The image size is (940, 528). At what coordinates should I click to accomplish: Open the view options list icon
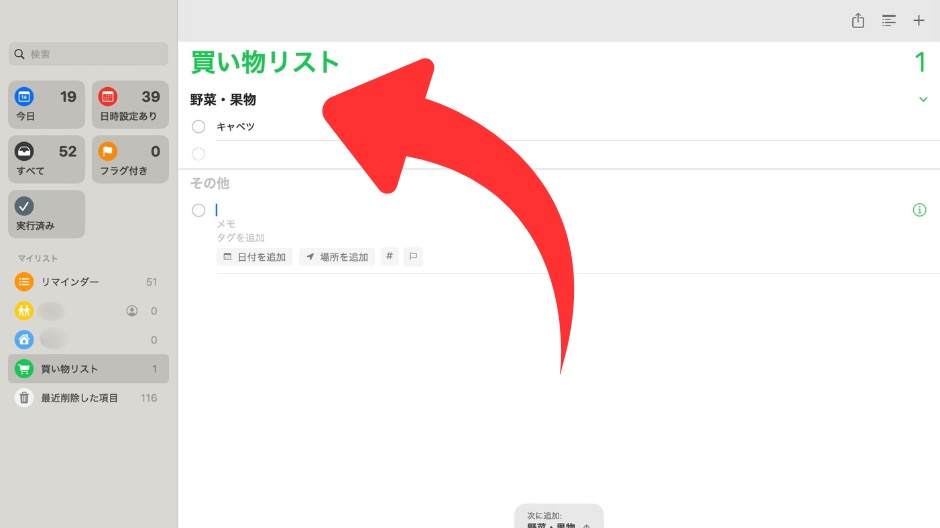[888, 20]
